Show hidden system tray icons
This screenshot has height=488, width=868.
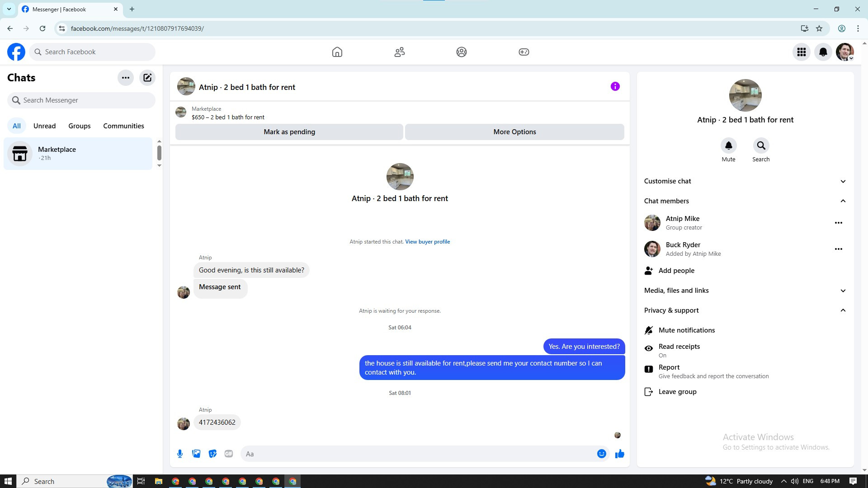[x=783, y=481]
